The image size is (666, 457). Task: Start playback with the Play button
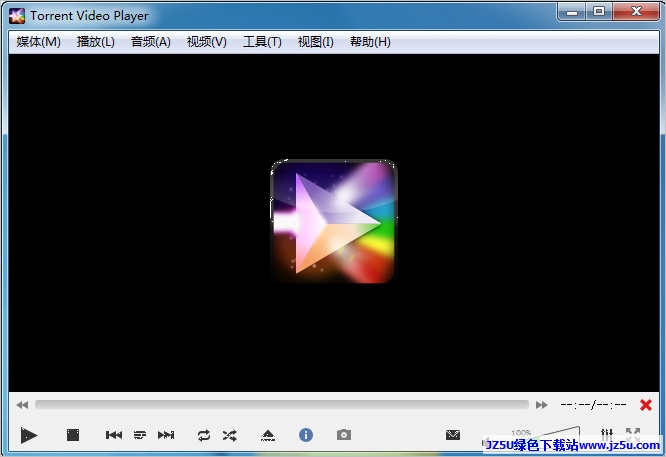click(x=28, y=435)
